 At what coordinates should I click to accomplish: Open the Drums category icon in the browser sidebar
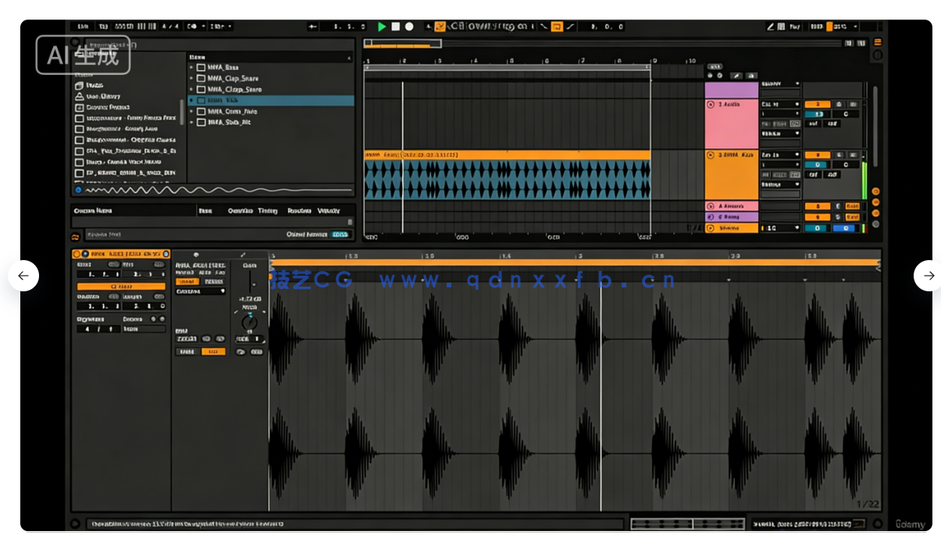click(77, 86)
